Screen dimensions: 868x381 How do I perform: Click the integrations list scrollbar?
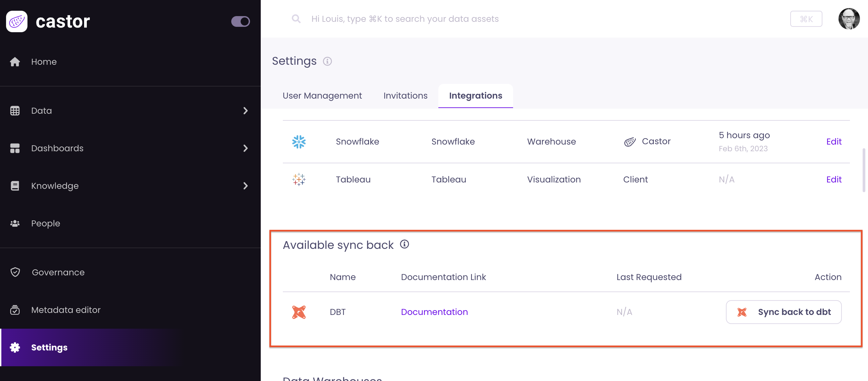pyautogui.click(x=863, y=170)
